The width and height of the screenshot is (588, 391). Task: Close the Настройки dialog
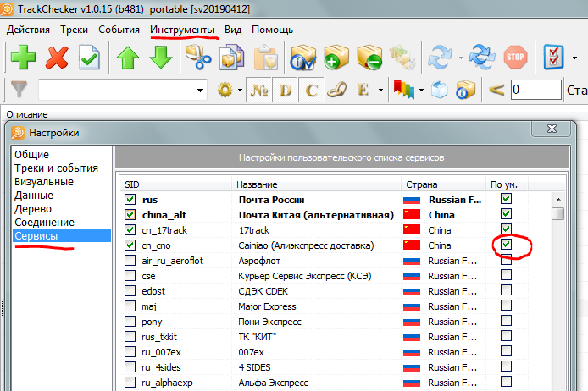click(x=552, y=129)
